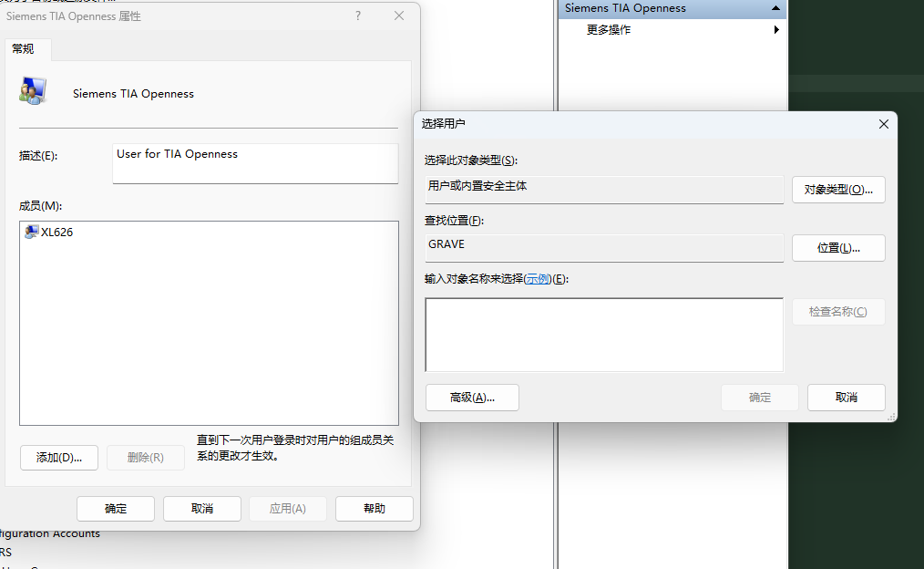Click the GRAVE location field

tap(604, 248)
